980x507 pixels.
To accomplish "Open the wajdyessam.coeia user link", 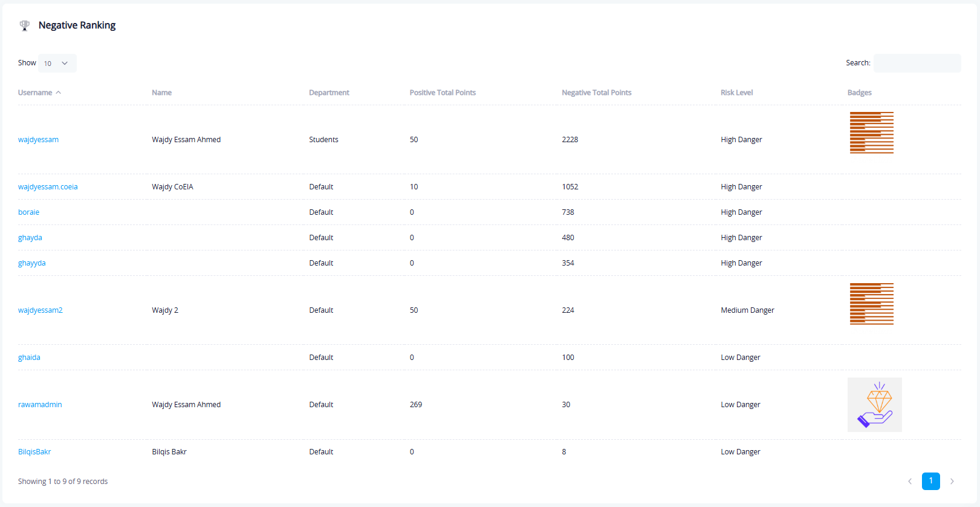I will pos(48,187).
